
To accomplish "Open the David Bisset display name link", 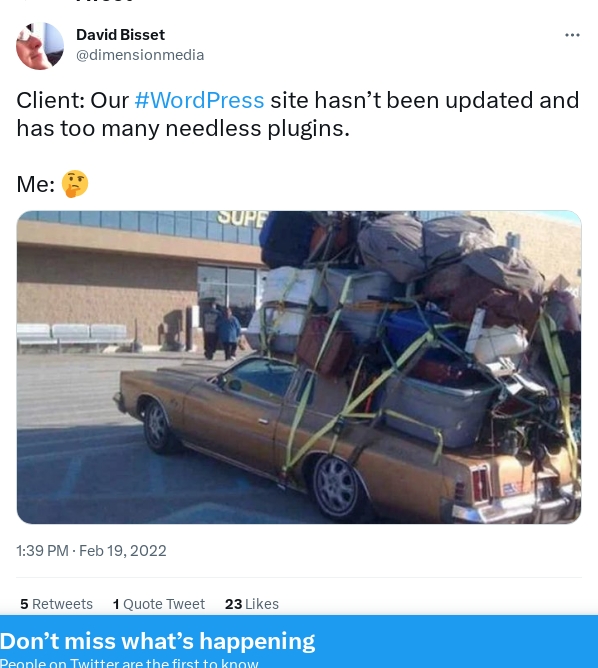I will pyautogui.click(x=121, y=35).
